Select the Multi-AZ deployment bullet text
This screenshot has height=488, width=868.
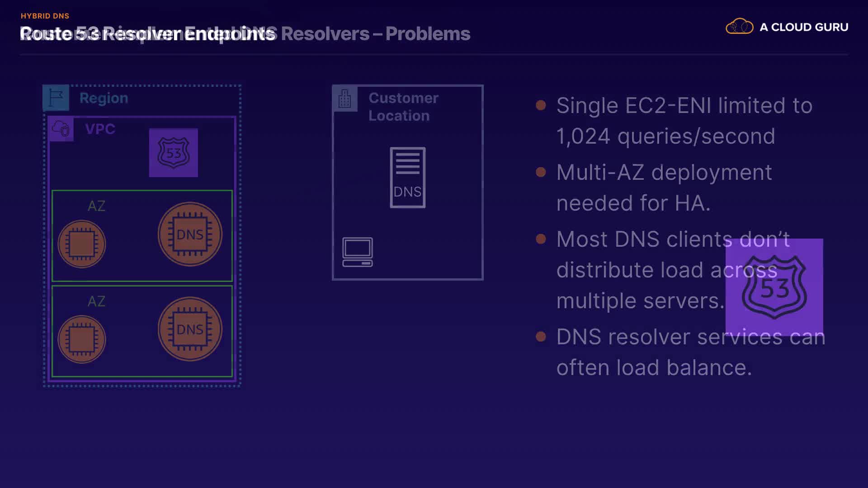664,188
